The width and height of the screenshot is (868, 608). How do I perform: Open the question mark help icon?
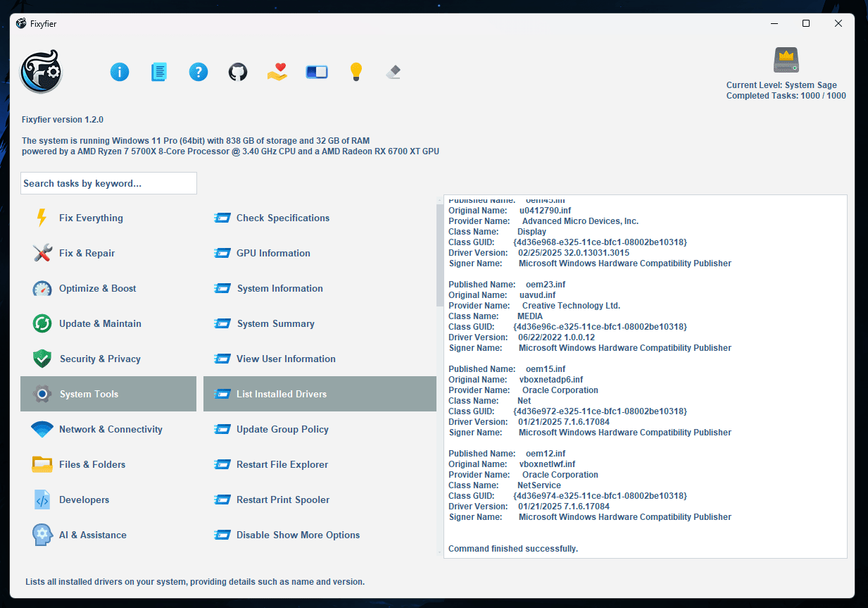[x=199, y=72]
